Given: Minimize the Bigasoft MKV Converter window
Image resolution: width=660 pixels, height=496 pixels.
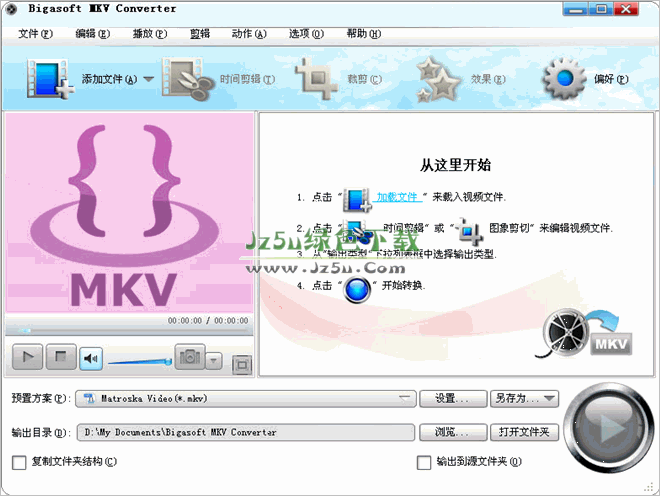Looking at the screenshot, I should [575, 9].
